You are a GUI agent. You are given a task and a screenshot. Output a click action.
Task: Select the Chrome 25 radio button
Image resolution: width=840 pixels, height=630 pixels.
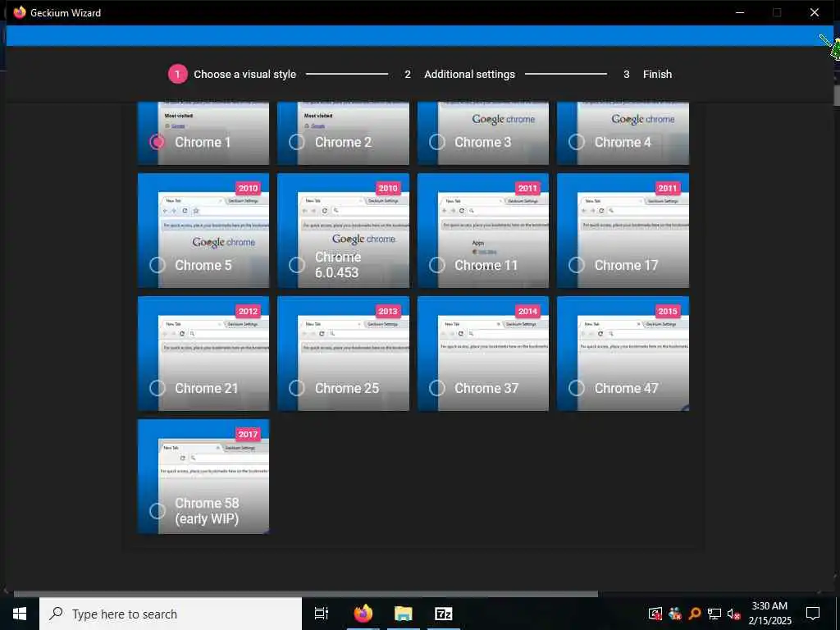pyautogui.click(x=297, y=388)
